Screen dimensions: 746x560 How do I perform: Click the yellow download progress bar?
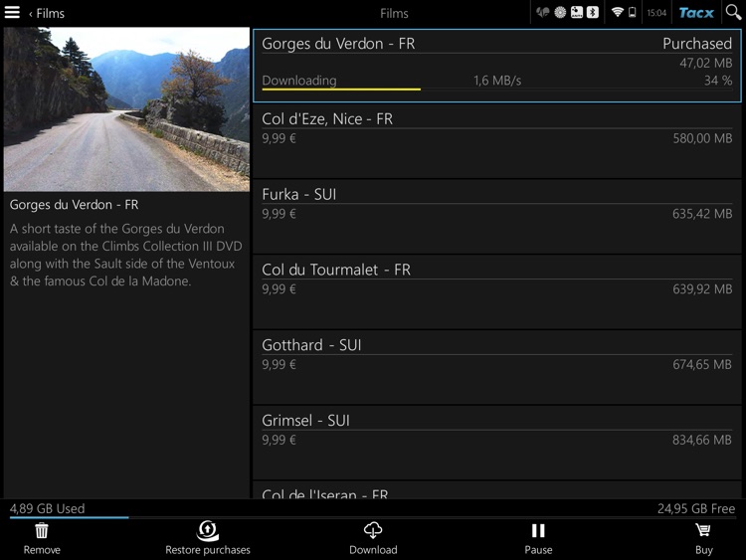point(341,89)
